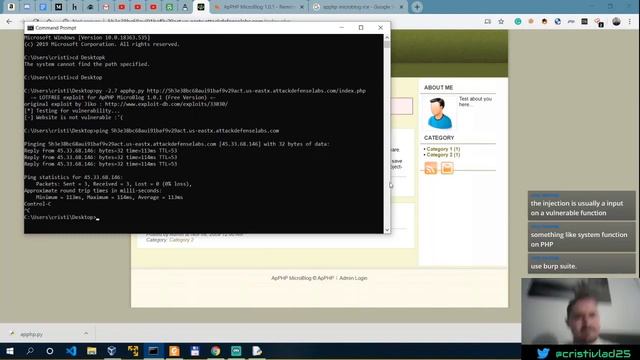The height and width of the screenshot is (360, 640).
Task: Click the orange icon beside the RSS icon
Action: click(x=447, y=168)
